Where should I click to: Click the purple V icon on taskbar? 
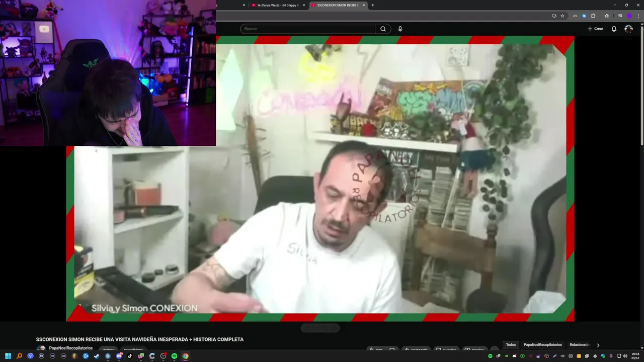pos(30,356)
